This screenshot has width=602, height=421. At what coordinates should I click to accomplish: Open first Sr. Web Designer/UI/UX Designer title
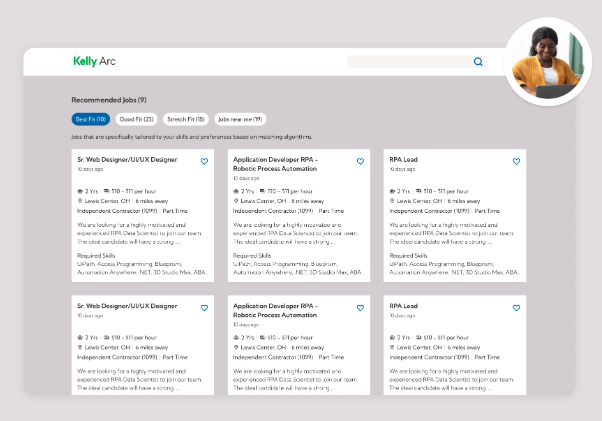point(127,160)
